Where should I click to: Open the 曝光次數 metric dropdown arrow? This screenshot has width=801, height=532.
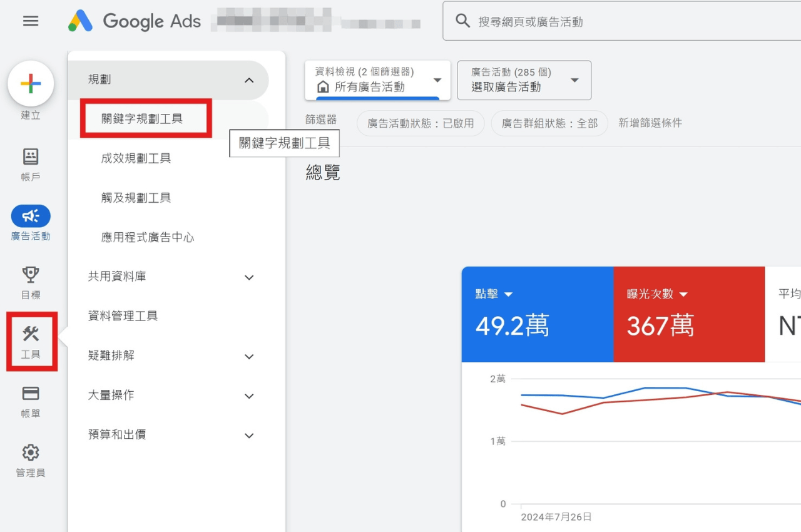pyautogui.click(x=683, y=294)
